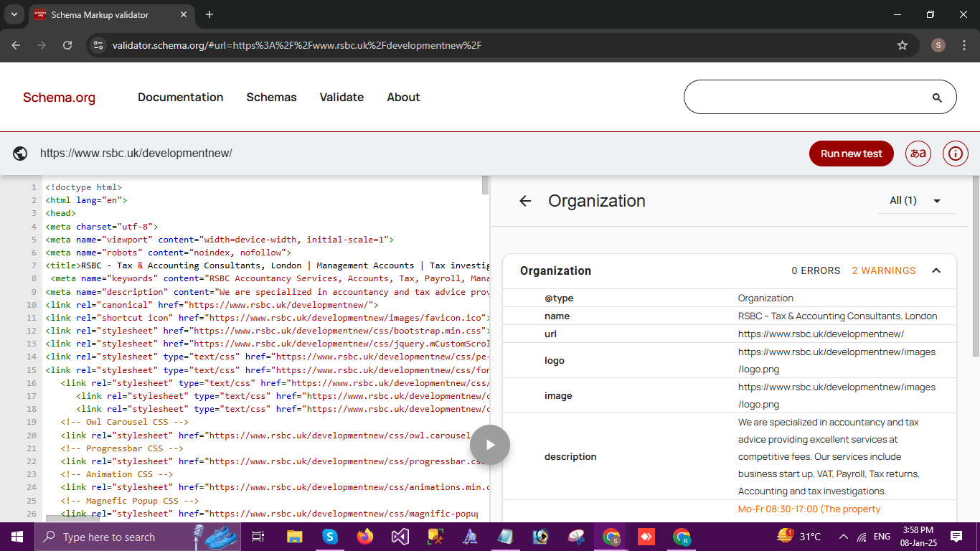Image resolution: width=980 pixels, height=551 pixels.
Task: Click the Mo-Fr 08:30-17:00 warning text
Action: coord(809,509)
